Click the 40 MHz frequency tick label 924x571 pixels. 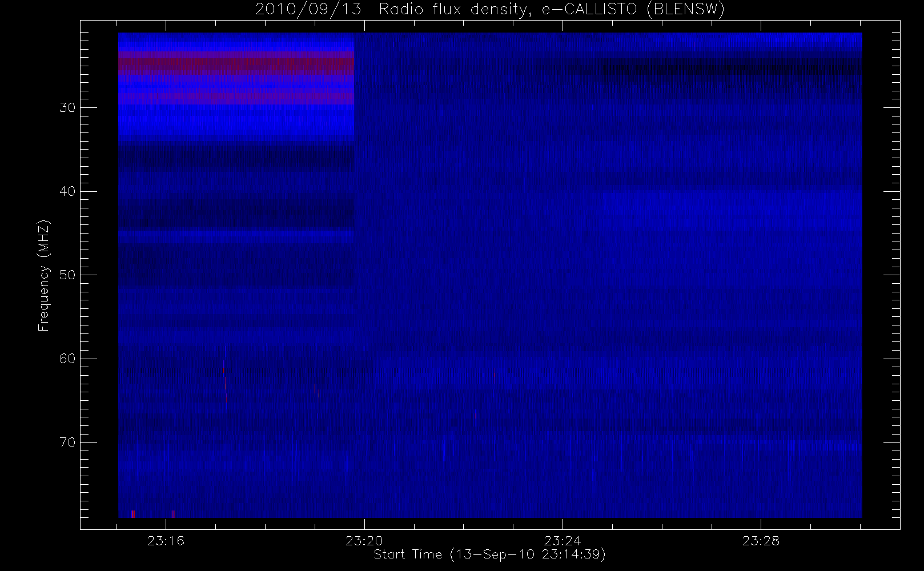click(67, 191)
